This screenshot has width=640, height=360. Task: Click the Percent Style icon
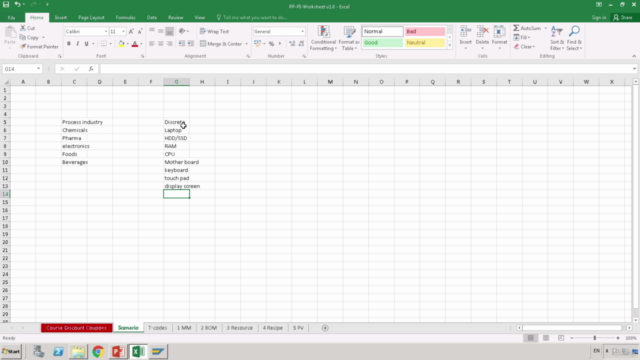click(x=271, y=44)
